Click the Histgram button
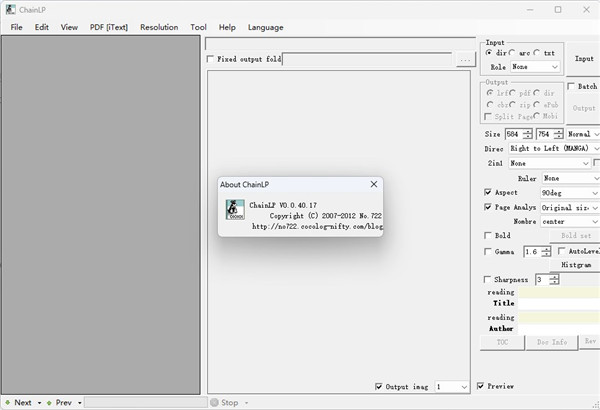This screenshot has height=410, width=600. 575,265
